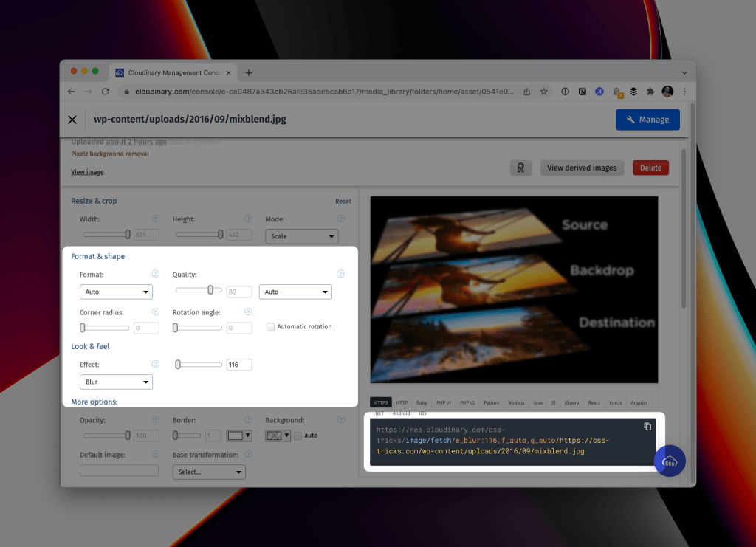Open the help icon next to Quality
This screenshot has width=756, height=547.
coord(340,274)
